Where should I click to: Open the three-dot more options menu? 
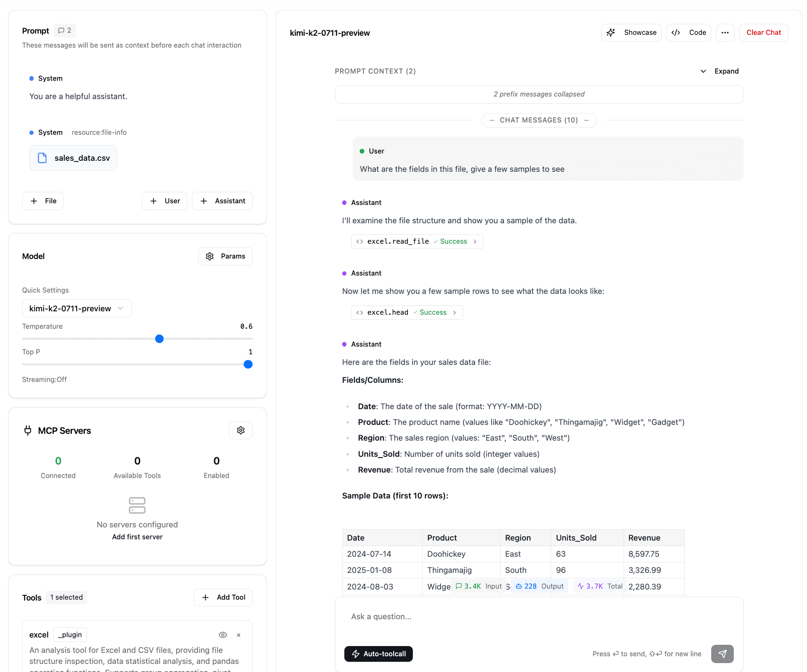pyautogui.click(x=725, y=33)
